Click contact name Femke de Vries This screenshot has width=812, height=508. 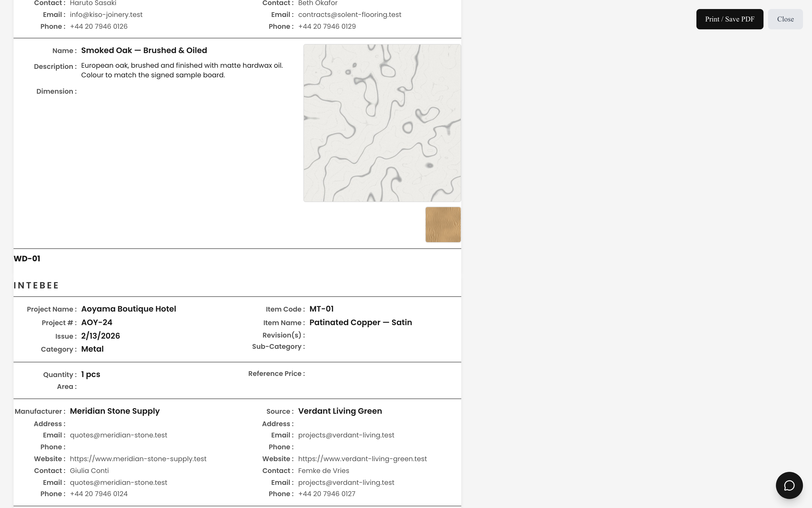[323, 471]
